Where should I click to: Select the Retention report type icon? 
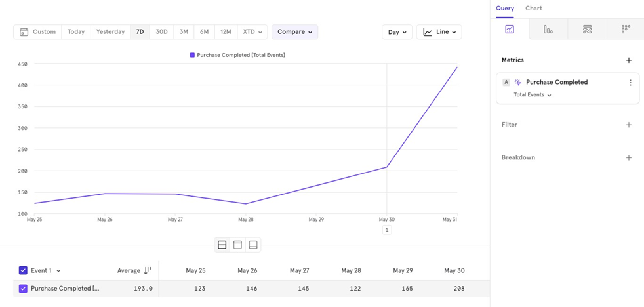pyautogui.click(x=626, y=30)
